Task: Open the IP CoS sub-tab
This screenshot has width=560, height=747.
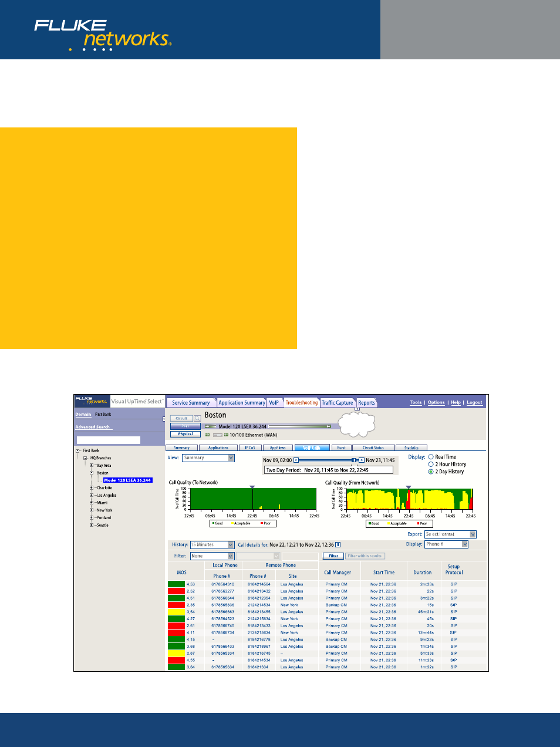Action: 250,448
